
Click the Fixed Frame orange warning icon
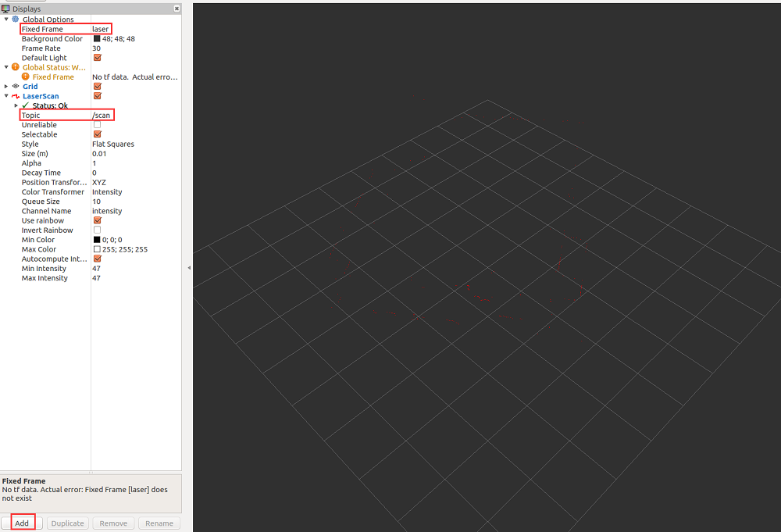[26, 77]
